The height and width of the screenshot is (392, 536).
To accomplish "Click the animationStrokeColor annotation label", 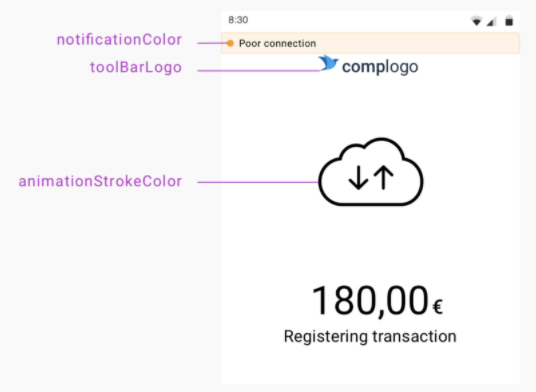I will coord(100,181).
